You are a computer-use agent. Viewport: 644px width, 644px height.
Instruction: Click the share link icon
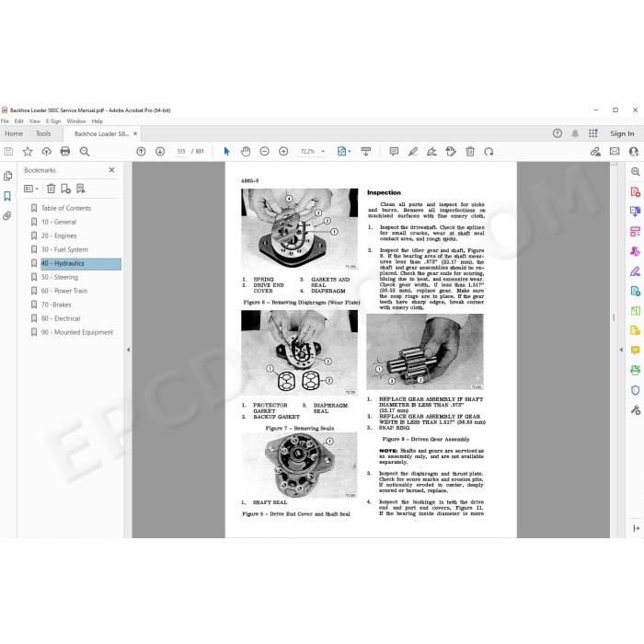pos(595,152)
